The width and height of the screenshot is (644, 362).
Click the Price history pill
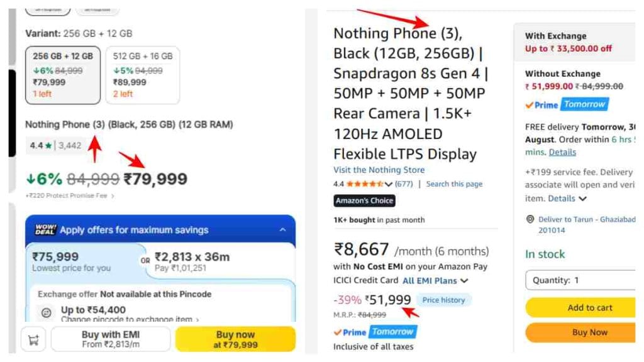click(443, 300)
